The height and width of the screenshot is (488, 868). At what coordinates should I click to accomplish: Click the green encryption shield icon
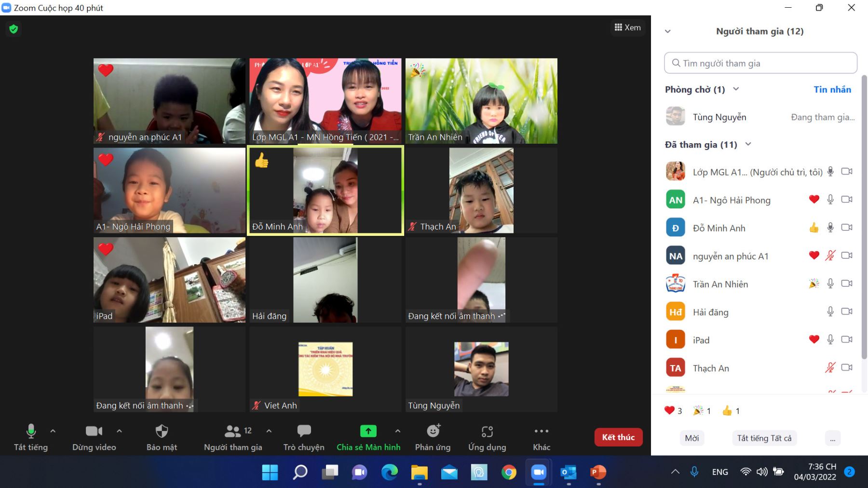click(x=14, y=29)
